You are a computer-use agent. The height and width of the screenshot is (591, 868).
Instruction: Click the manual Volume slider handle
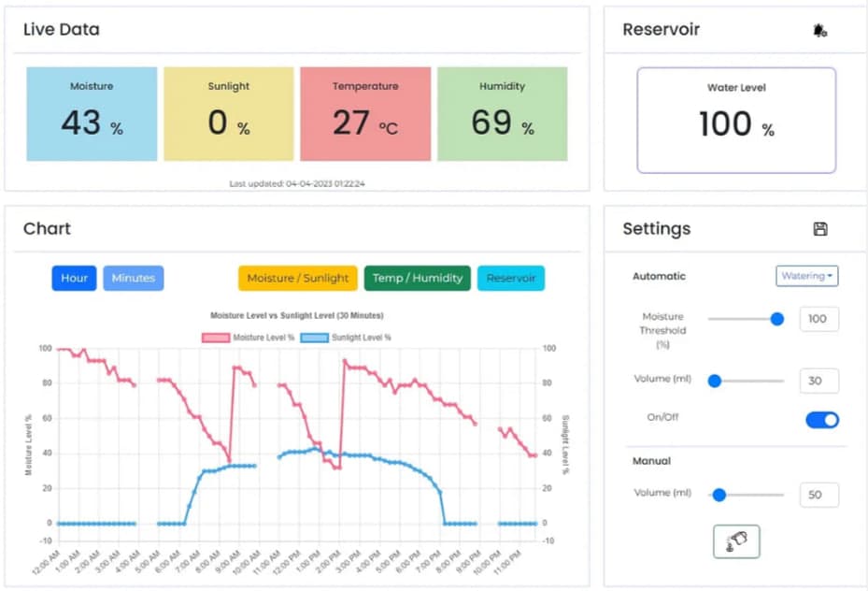(719, 495)
